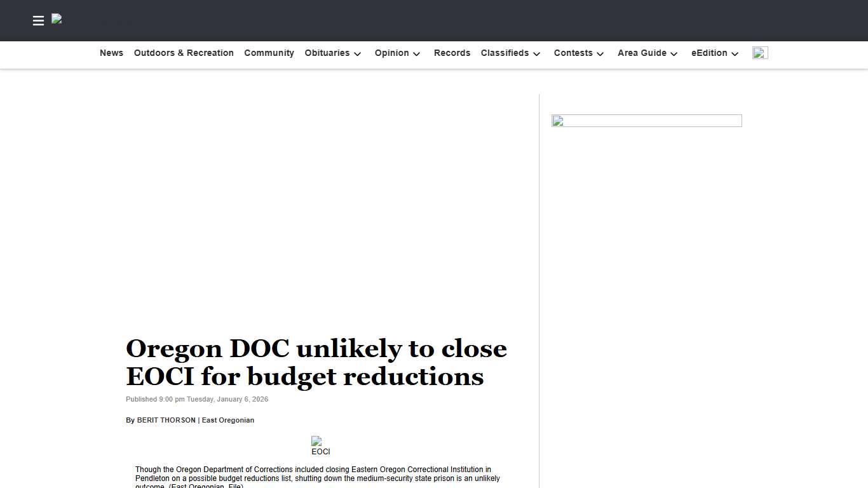Click the article photo caption text
The width and height of the screenshot is (868, 488).
318,477
